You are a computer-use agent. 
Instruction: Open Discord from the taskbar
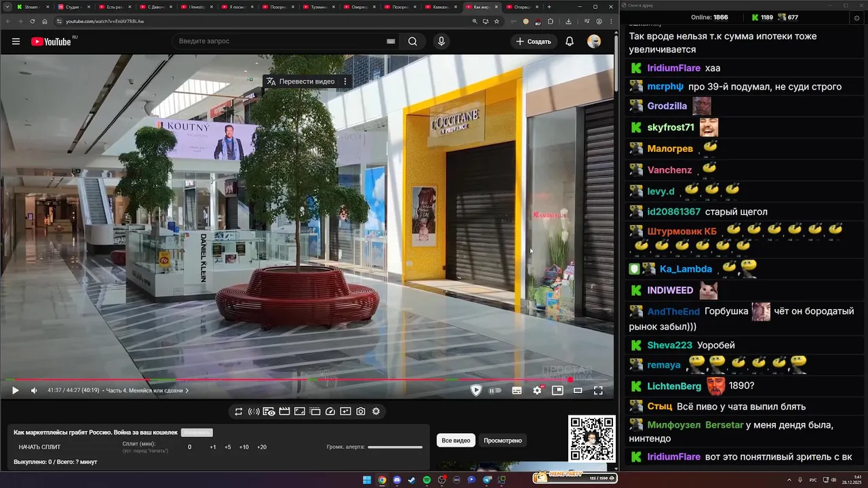(397, 480)
